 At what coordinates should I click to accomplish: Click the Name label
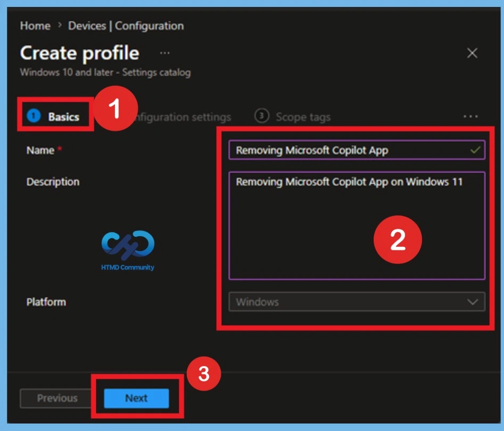point(40,150)
